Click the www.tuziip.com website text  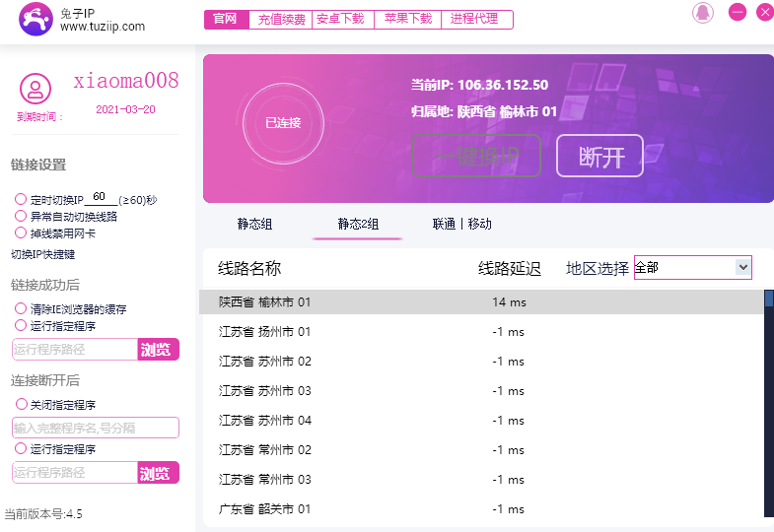click(103, 27)
